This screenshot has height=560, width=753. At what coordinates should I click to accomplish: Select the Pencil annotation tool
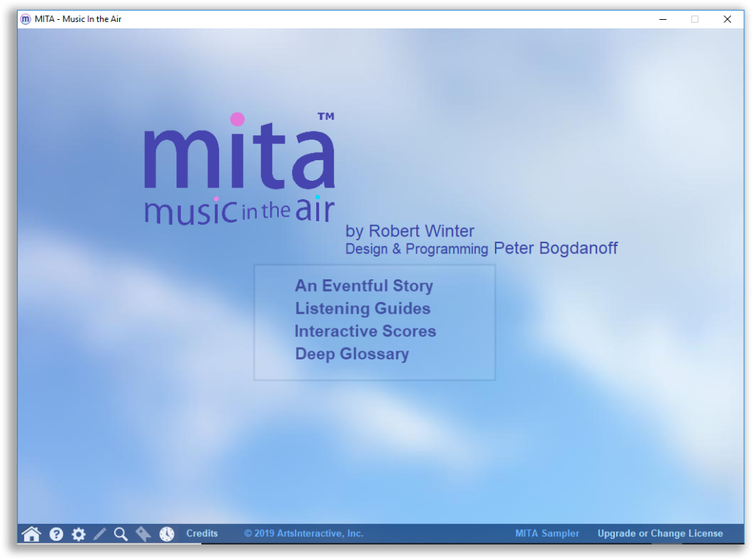click(99, 534)
